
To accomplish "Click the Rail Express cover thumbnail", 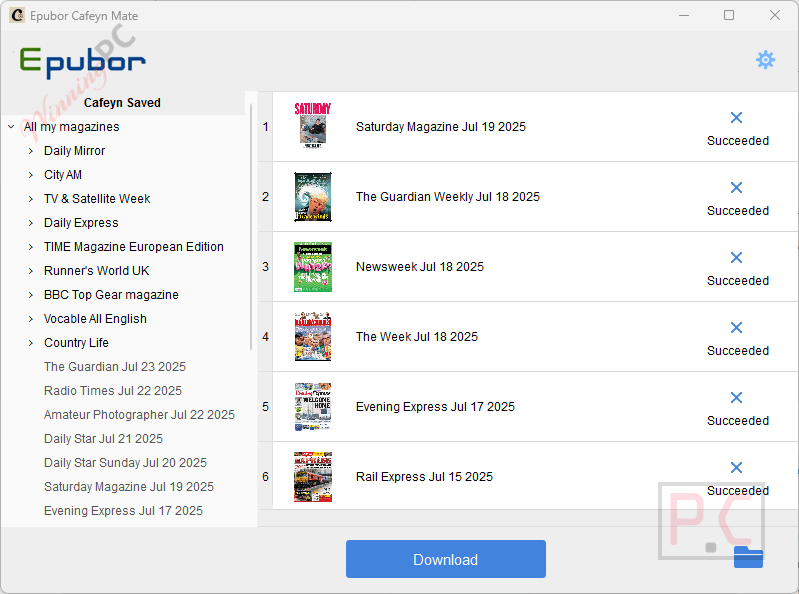I will point(313,477).
